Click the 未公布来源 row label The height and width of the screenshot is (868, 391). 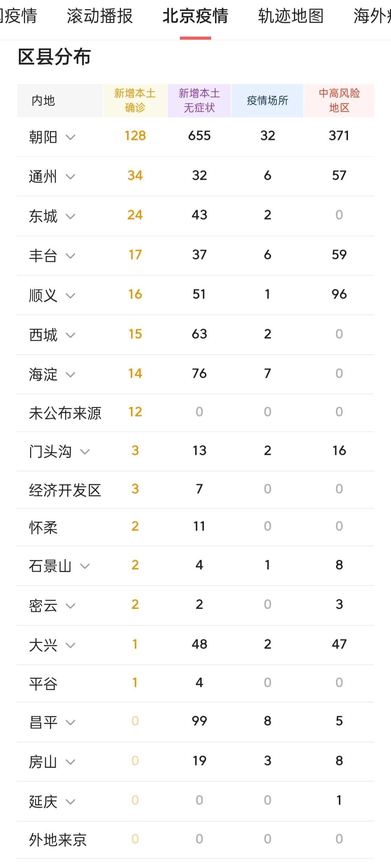coord(65,413)
